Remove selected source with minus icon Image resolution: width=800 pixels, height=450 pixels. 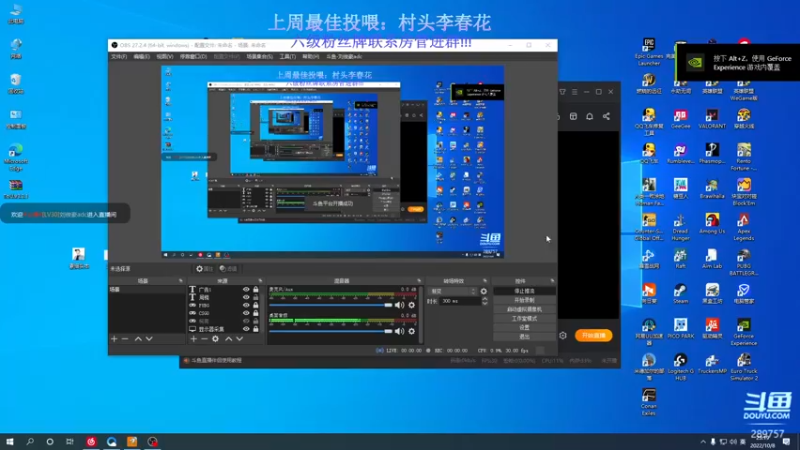(x=204, y=339)
